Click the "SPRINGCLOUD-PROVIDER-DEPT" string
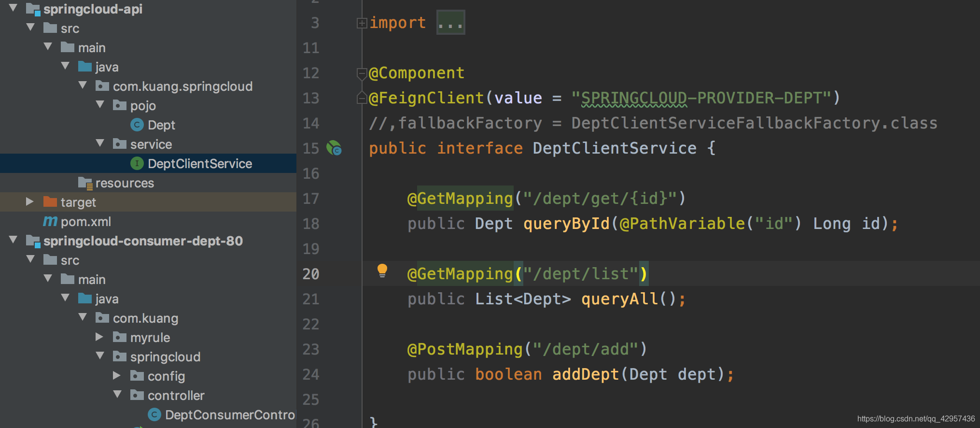Screen dimensions: 980x428 click(701, 98)
